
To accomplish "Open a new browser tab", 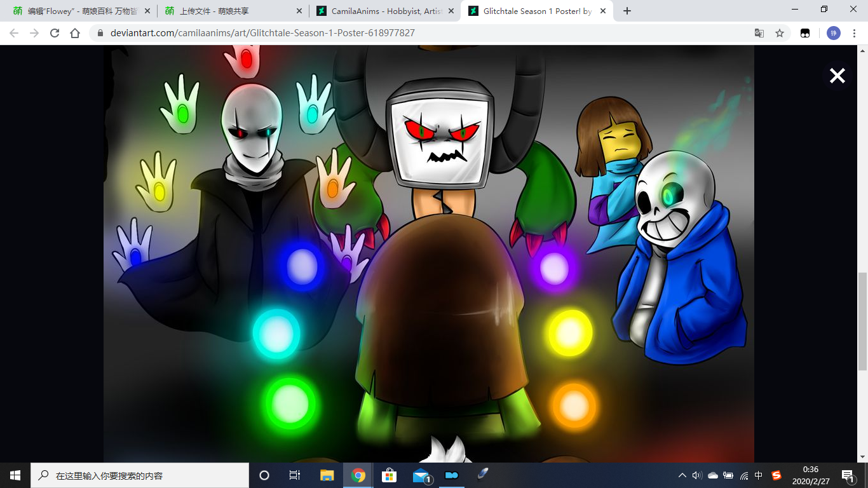I will [627, 11].
